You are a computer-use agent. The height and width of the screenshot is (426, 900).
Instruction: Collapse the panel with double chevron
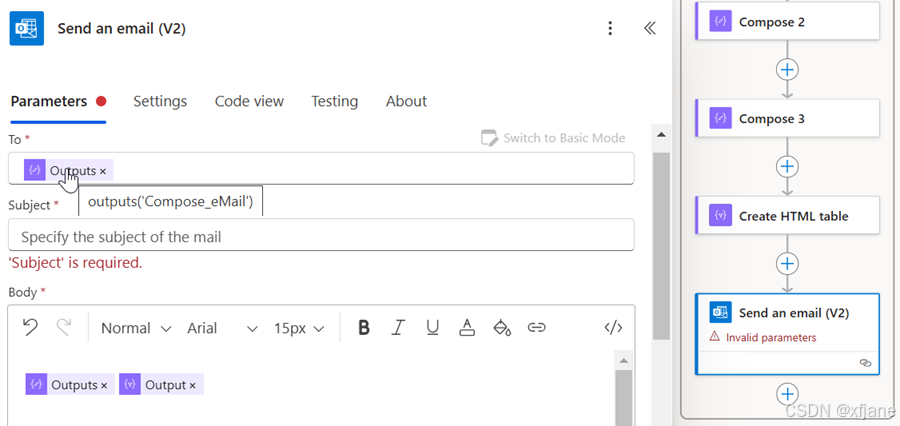click(649, 28)
